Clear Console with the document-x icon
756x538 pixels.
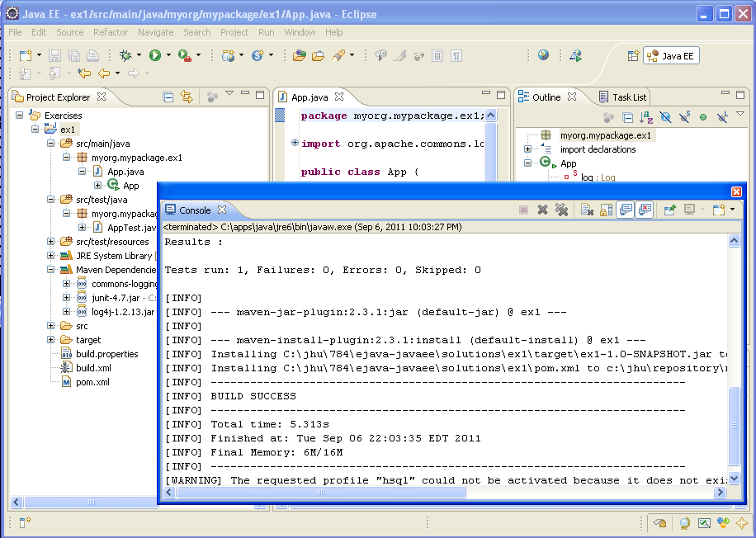[x=587, y=210]
